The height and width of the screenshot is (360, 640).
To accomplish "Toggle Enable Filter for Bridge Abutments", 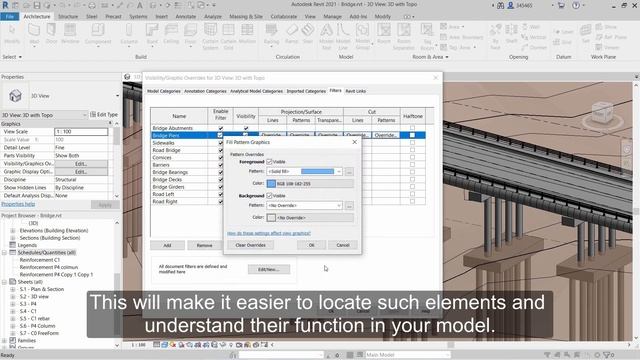I will tap(221, 128).
